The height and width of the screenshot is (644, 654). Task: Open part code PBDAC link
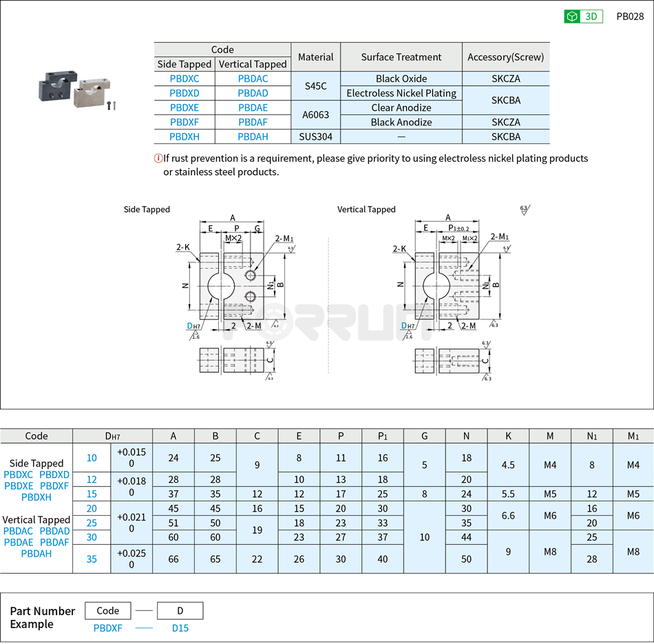252,79
